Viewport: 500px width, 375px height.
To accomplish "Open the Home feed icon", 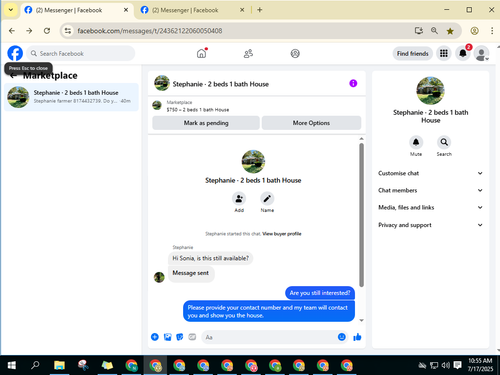I will (201, 53).
